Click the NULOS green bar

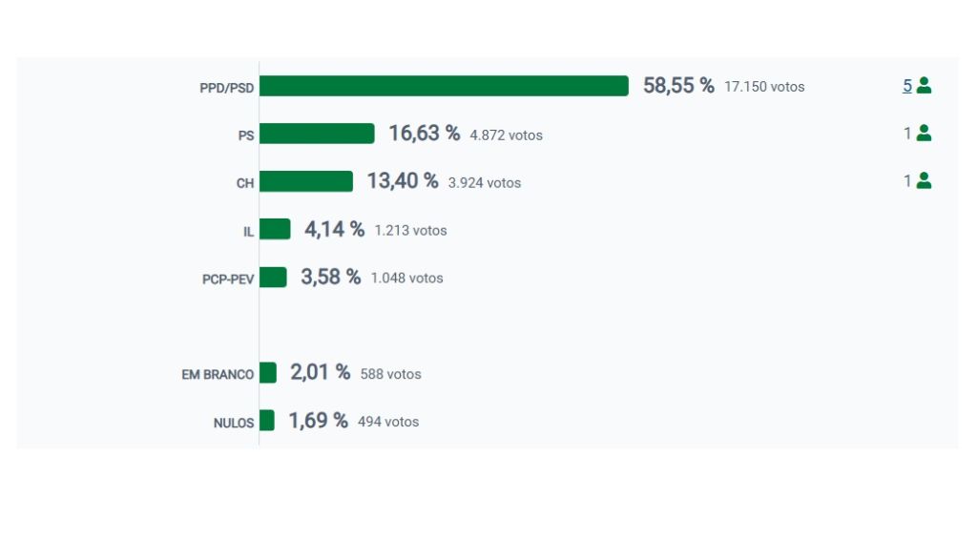267,421
